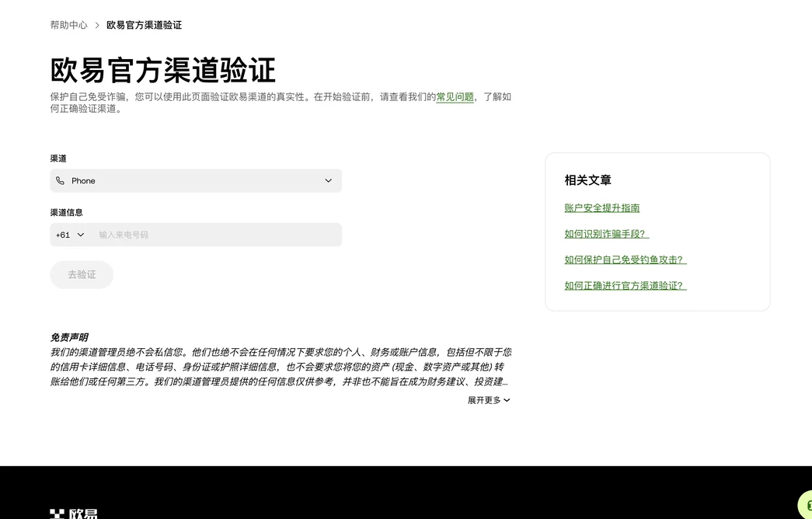This screenshot has width=812, height=519.
Task: Focus the 输入来电号码 phone number field
Action: tap(218, 235)
